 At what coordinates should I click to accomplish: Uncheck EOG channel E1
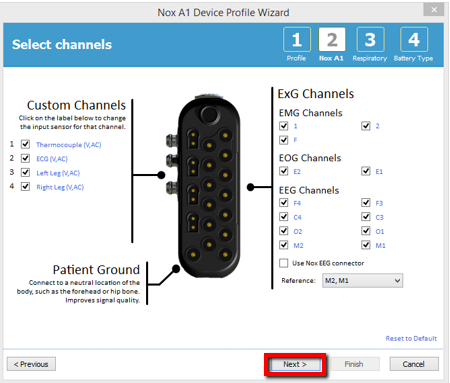click(366, 171)
